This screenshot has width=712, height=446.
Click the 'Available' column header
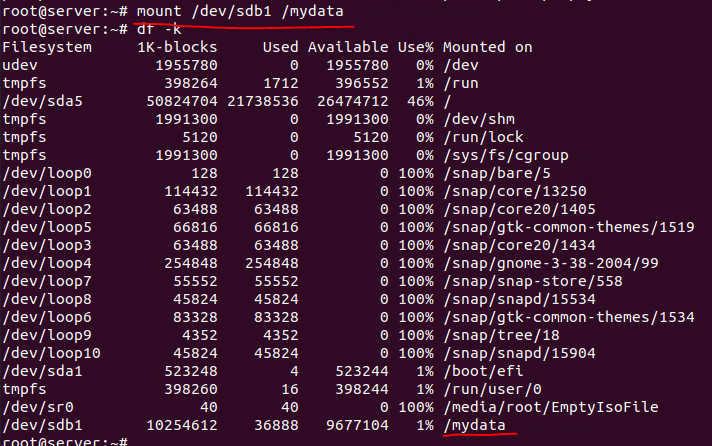(348, 47)
